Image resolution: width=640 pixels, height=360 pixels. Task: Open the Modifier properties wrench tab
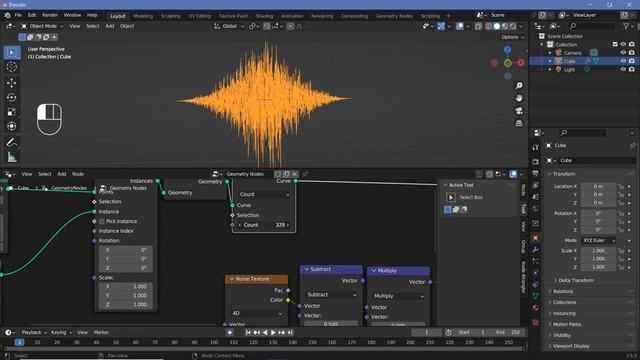click(536, 249)
